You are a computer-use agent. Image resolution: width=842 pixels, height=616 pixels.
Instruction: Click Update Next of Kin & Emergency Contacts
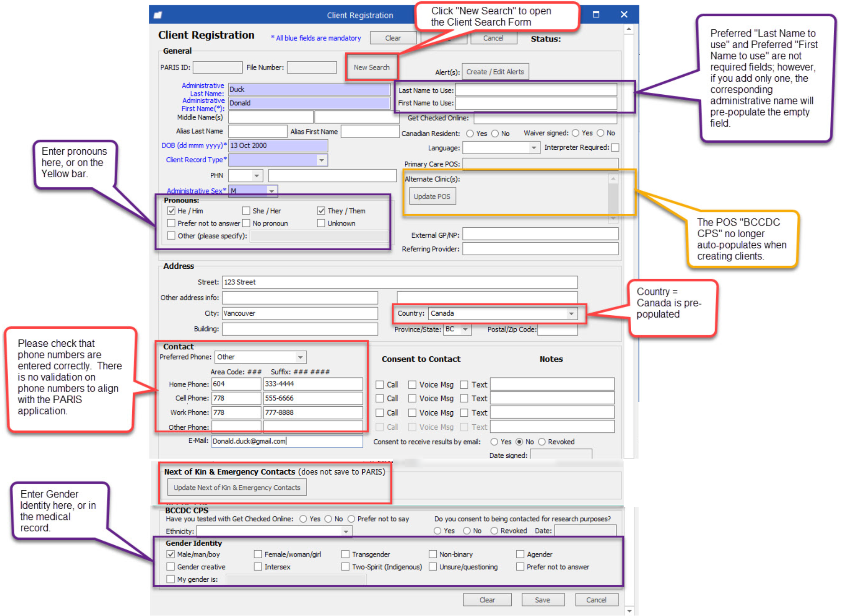coord(237,487)
